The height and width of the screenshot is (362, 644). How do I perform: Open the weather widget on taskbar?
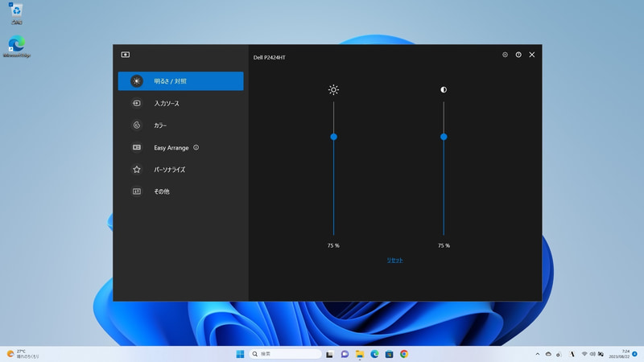[23, 354]
